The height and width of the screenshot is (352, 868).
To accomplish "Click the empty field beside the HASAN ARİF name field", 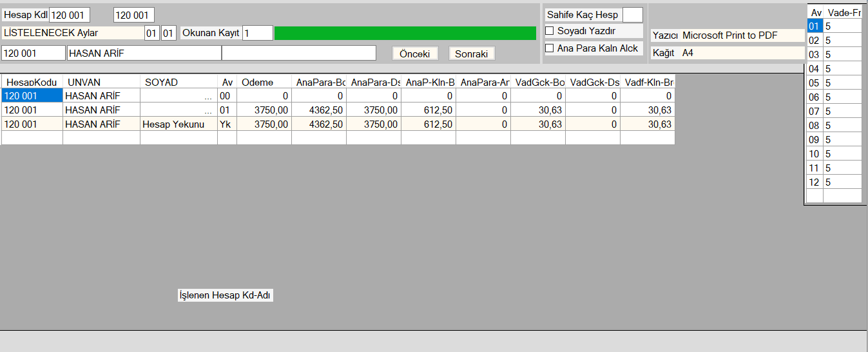I will 299,54.
